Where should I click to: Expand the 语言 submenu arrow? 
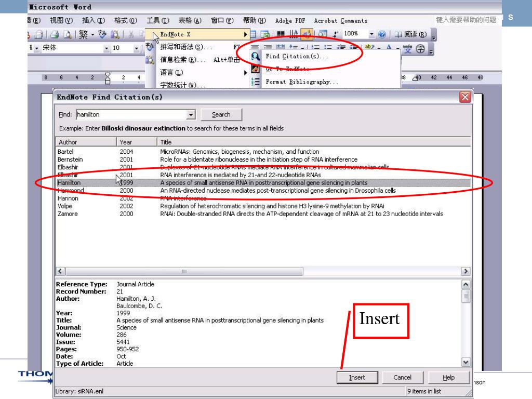click(x=245, y=73)
